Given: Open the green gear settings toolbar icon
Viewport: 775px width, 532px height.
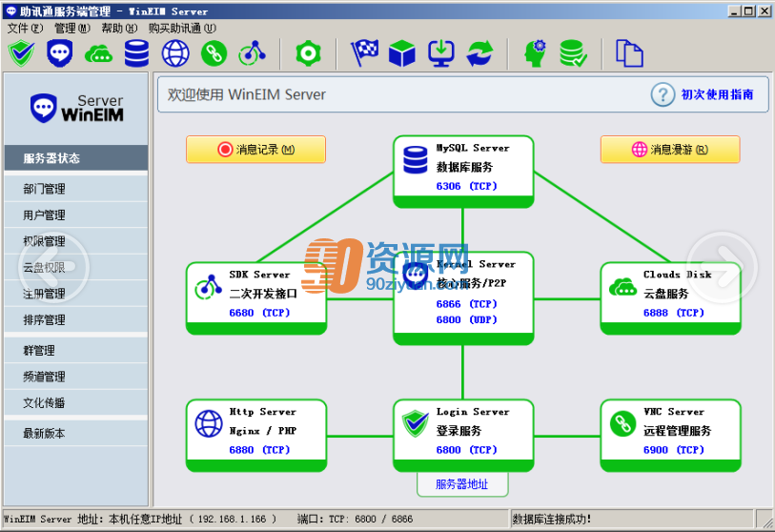Looking at the screenshot, I should coord(309,53).
